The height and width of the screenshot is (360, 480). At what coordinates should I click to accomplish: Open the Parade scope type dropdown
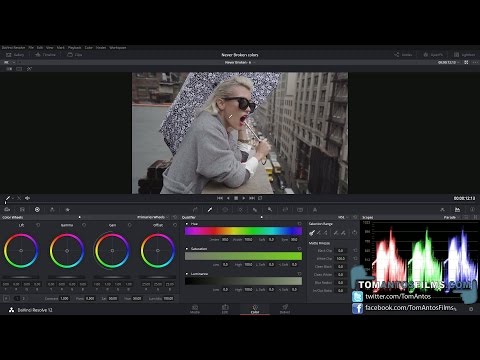[451, 217]
